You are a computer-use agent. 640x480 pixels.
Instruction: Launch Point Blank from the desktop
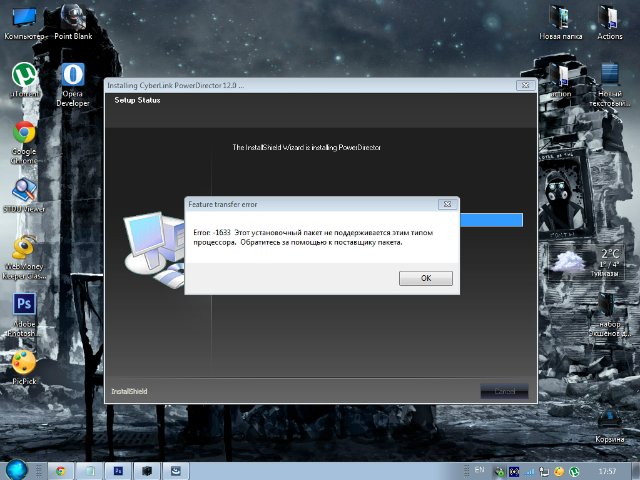(x=73, y=19)
